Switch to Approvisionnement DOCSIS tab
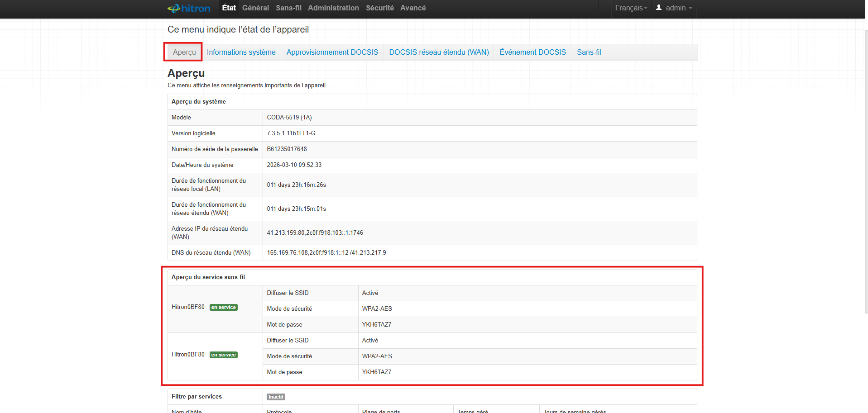 coord(332,52)
